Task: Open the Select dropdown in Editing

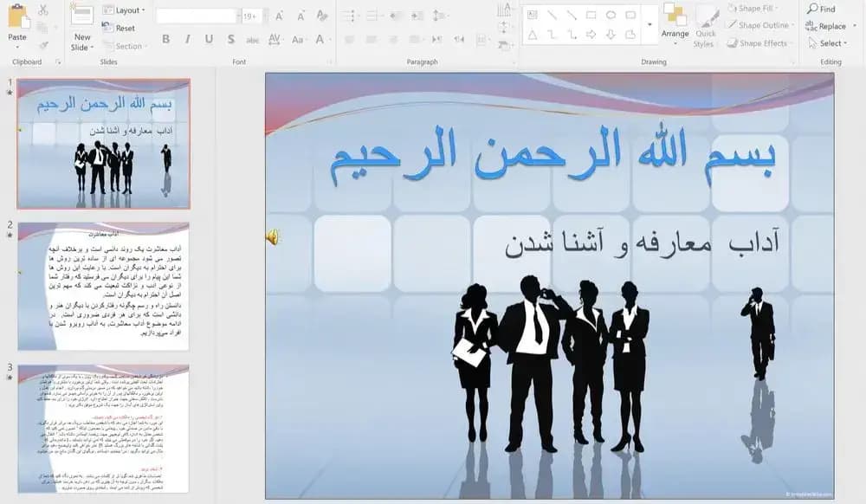Action: [828, 43]
